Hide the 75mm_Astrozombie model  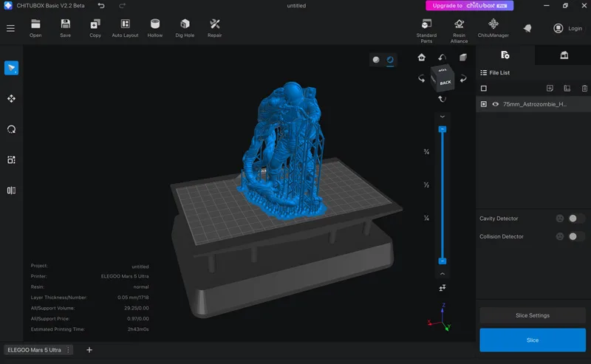point(495,104)
